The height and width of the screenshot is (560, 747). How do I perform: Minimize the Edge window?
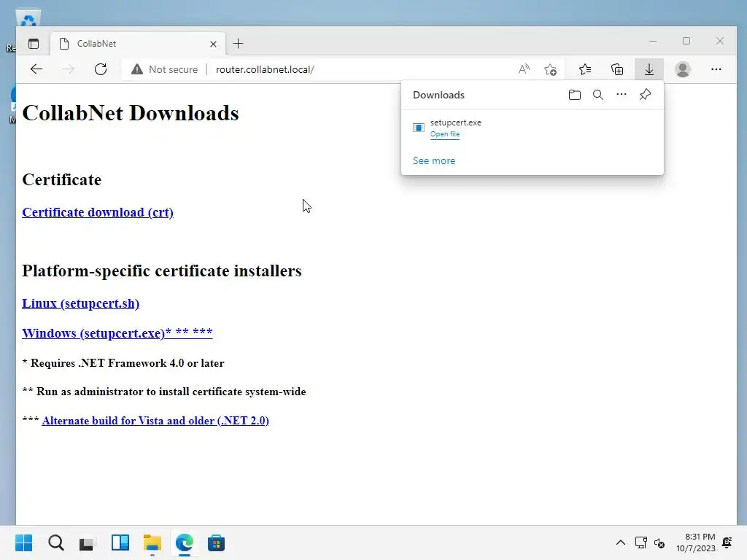click(653, 42)
